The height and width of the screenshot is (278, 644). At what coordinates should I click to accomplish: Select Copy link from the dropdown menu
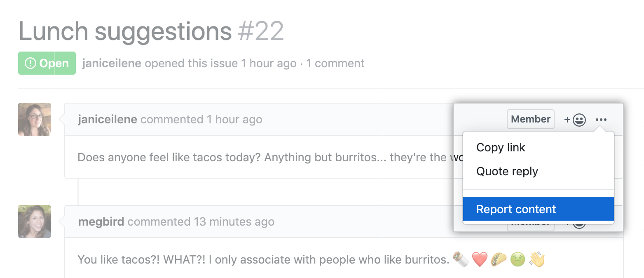tap(500, 147)
